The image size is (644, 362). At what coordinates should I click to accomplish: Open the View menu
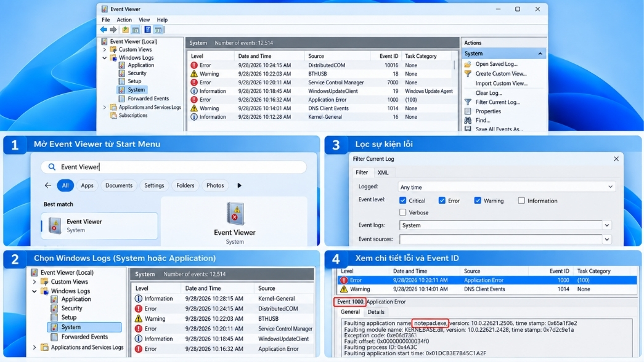tap(144, 20)
